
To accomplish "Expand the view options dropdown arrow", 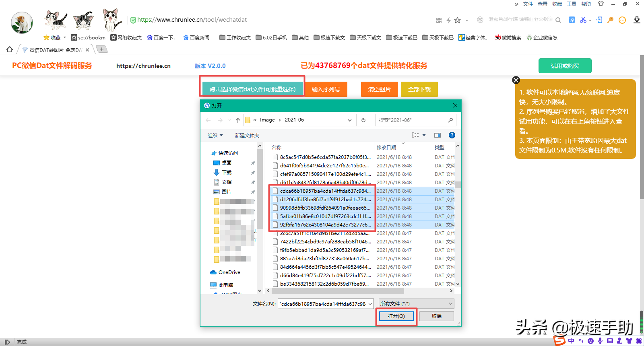I will [424, 135].
